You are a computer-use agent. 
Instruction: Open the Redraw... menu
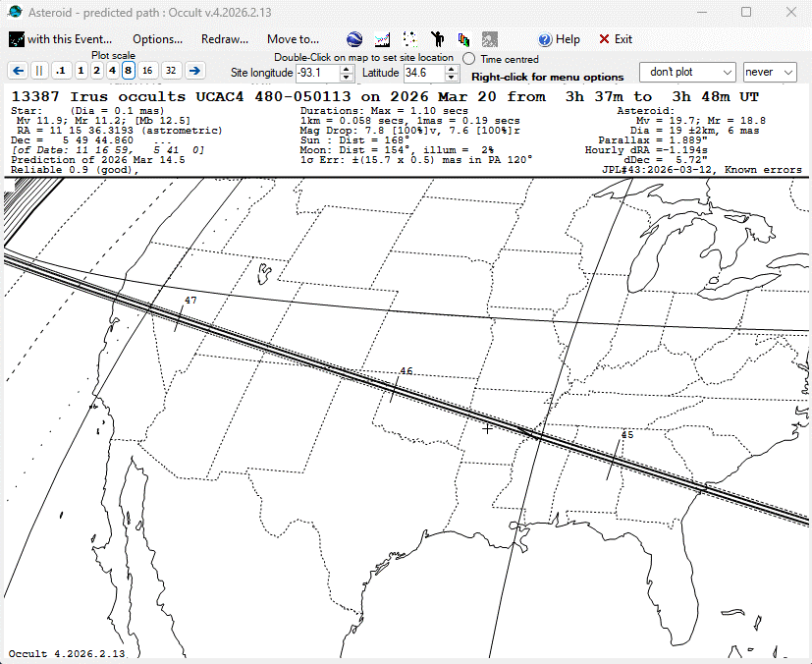click(224, 39)
